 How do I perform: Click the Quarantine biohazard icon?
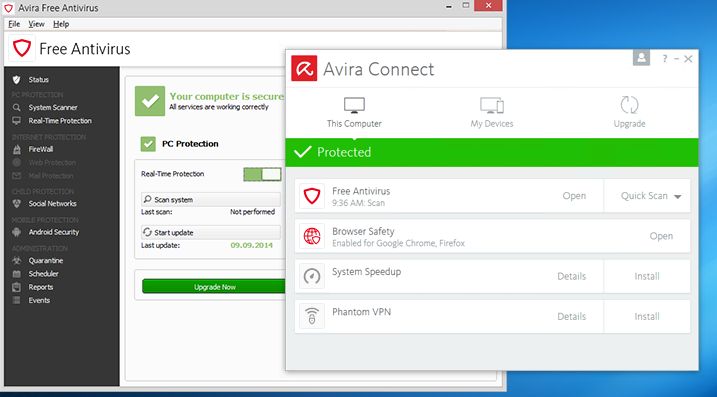16,260
